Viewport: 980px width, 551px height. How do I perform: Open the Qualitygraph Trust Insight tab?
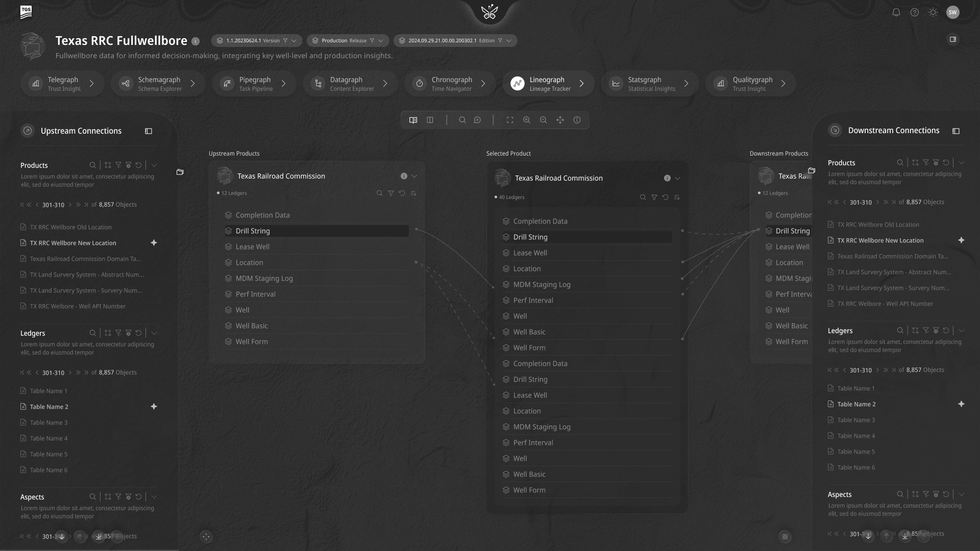pyautogui.click(x=750, y=84)
